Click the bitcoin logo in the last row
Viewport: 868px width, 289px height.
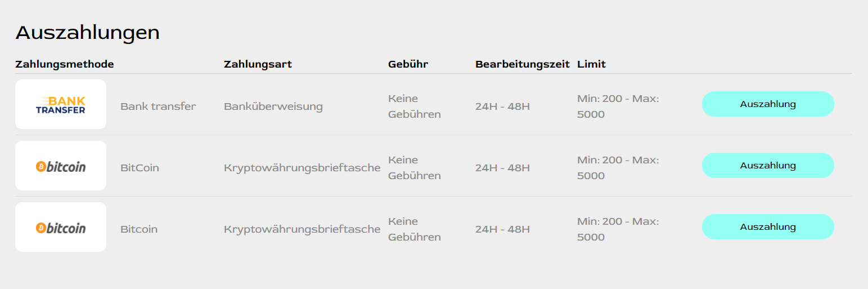(x=61, y=227)
